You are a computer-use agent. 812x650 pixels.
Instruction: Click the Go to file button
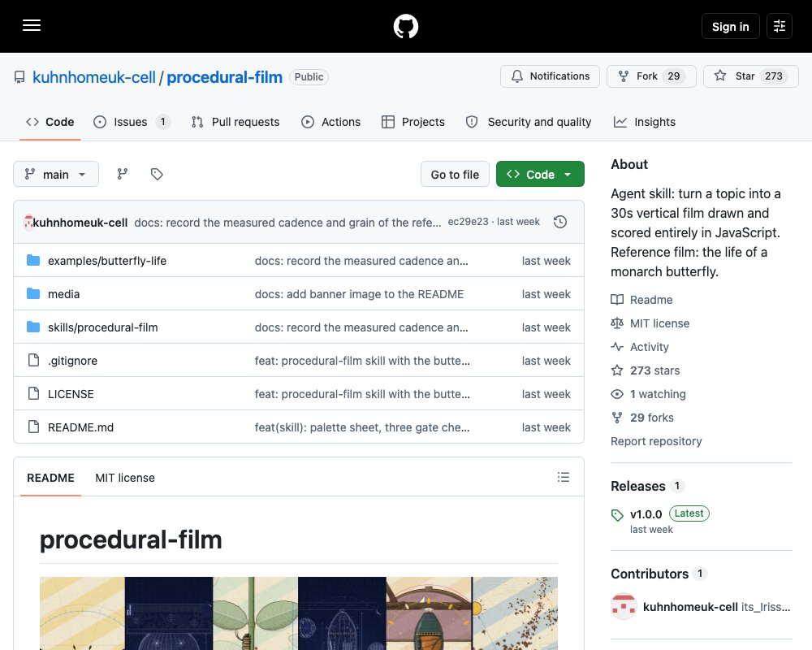[x=455, y=174]
